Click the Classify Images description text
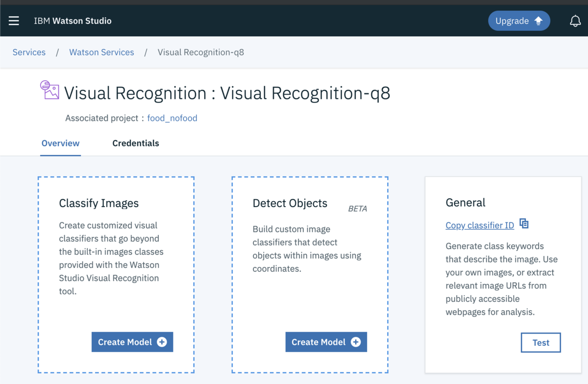Screen dimensions: 588x384 111,258
